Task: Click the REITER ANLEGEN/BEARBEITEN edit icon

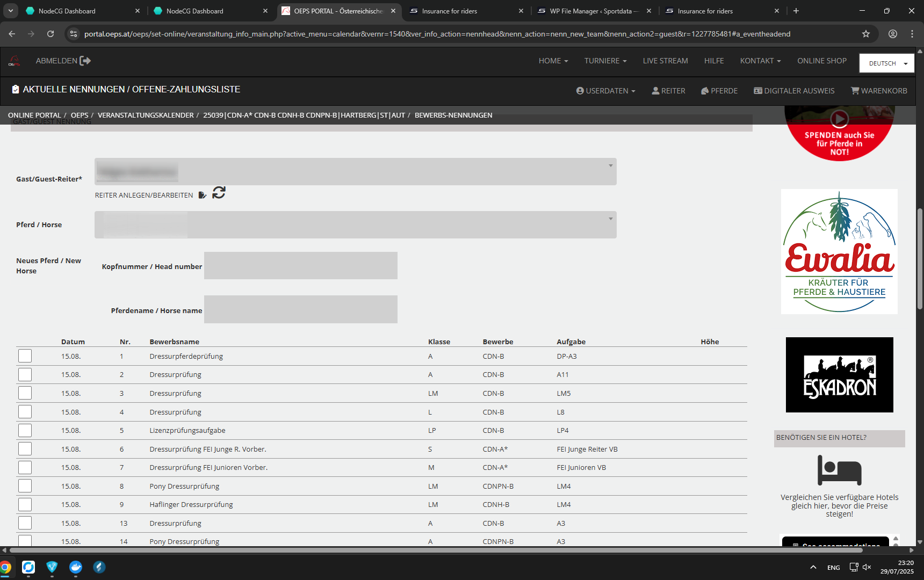Action: coord(202,195)
